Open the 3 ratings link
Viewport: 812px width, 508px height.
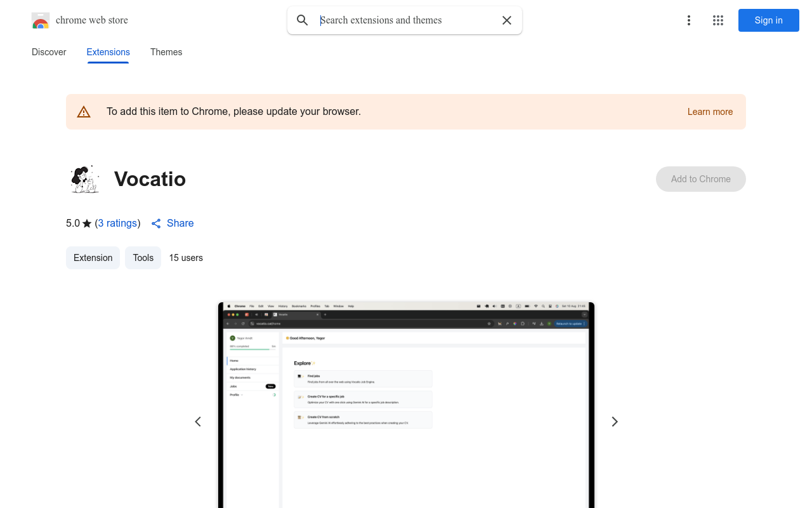pyautogui.click(x=117, y=223)
